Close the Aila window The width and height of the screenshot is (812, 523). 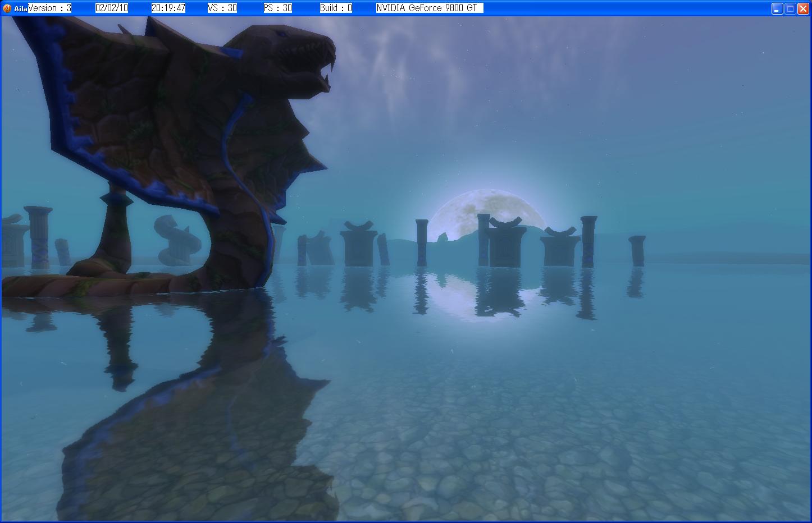803,8
